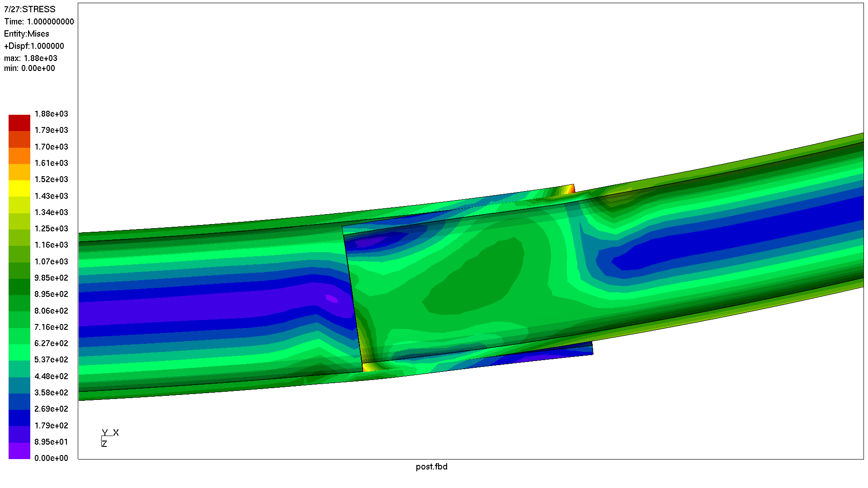Image resolution: width=868 pixels, height=488 pixels.
Task: Click the legend value '8.95e+02'
Action: point(52,294)
